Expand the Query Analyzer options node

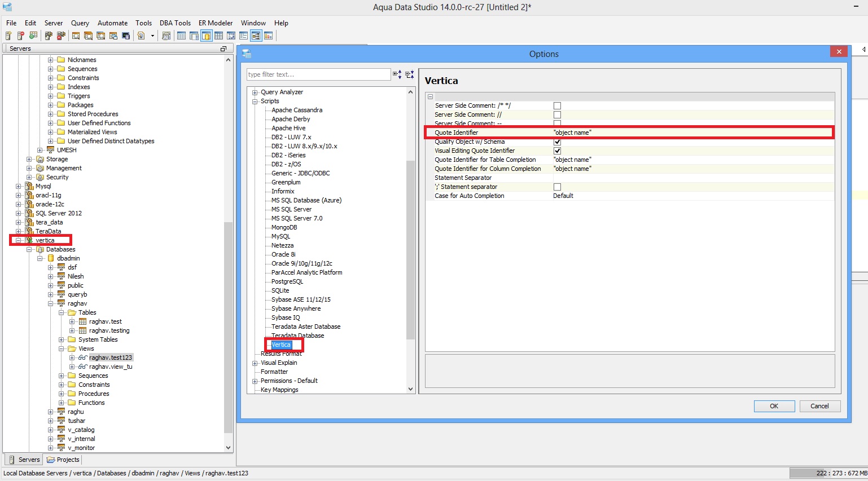255,92
